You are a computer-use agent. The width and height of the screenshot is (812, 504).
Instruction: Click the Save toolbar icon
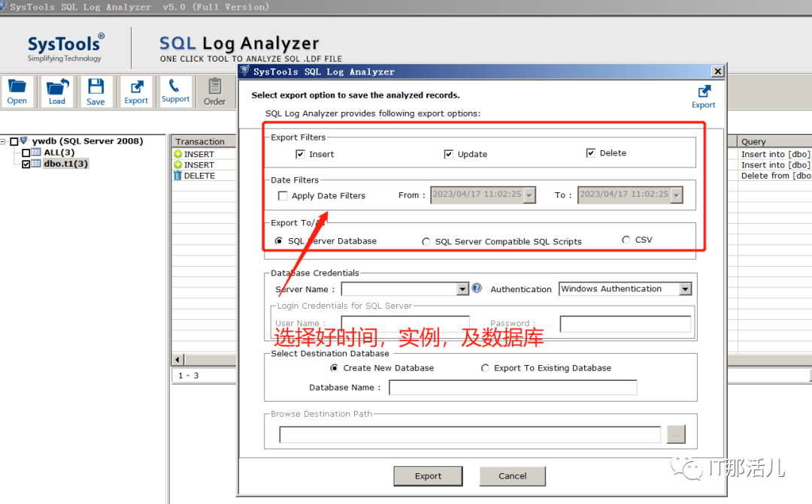[95, 92]
